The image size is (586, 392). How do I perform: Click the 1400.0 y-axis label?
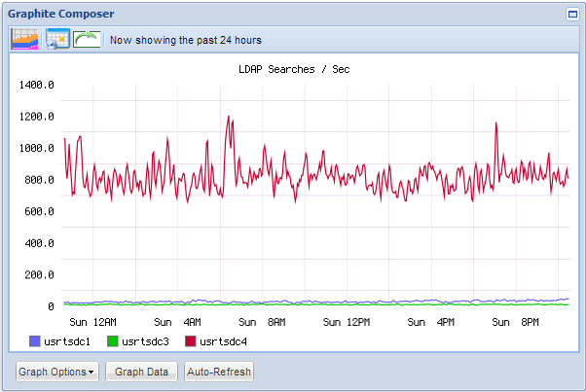pos(37,85)
